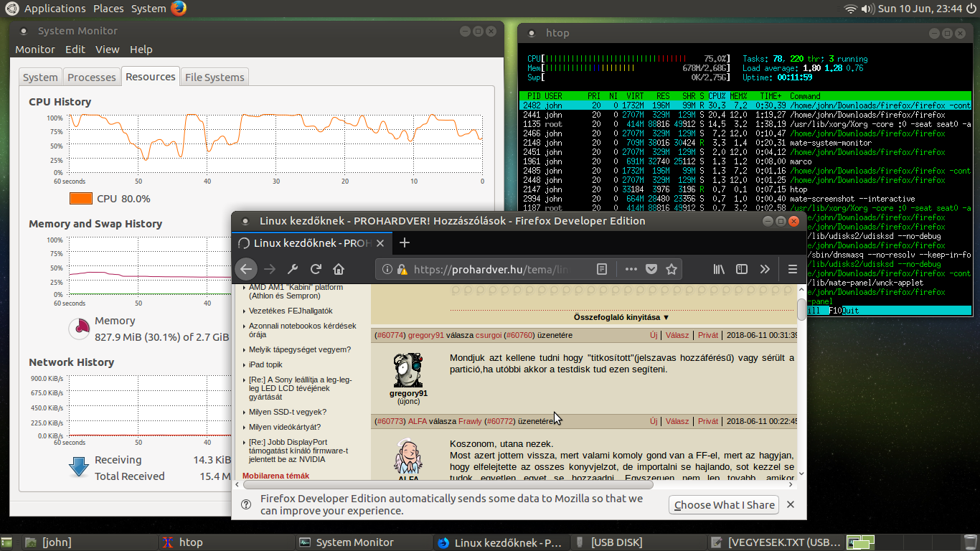Bookmark this page with star icon

pos(672,269)
